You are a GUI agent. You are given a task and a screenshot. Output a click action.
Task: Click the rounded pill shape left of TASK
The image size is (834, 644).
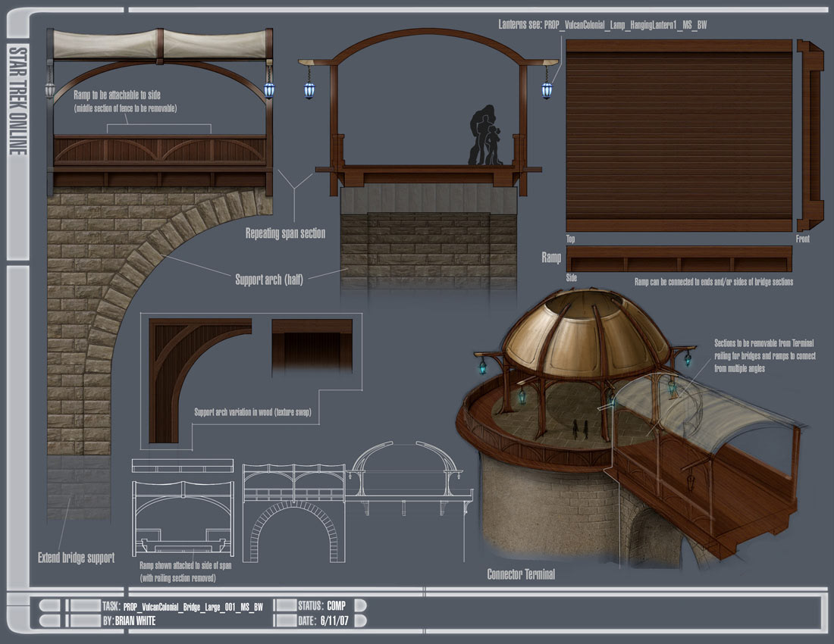(49, 605)
